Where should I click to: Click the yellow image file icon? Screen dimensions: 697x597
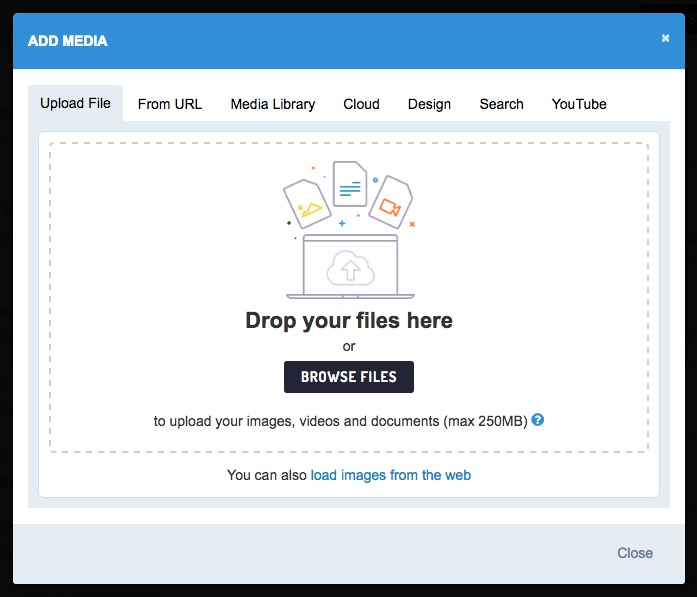[x=307, y=203]
